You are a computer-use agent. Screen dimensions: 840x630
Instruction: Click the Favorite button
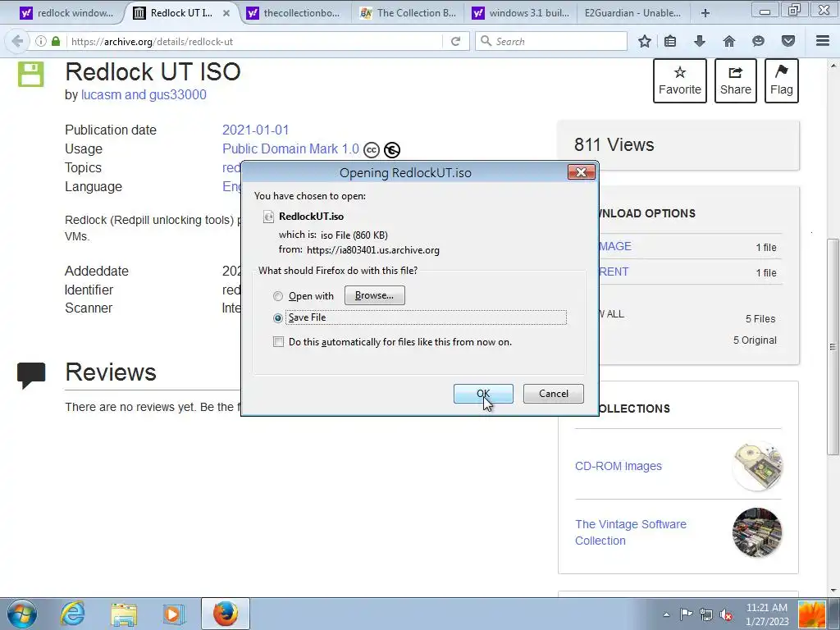pos(680,81)
